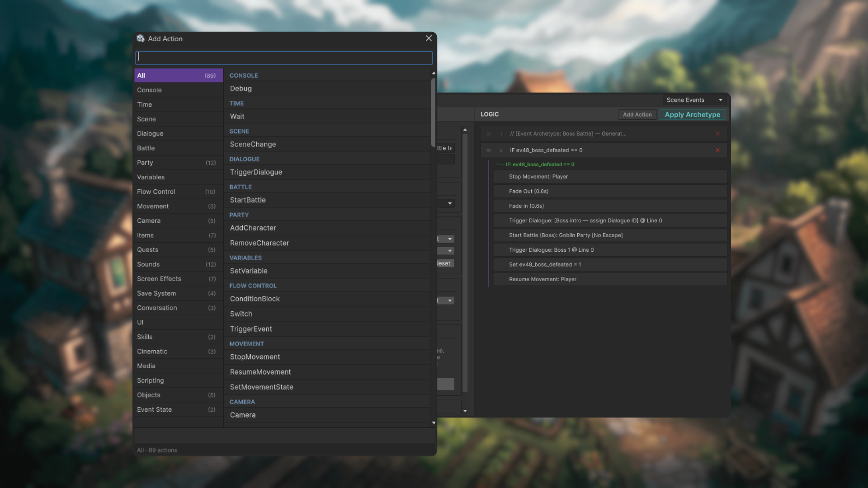
Task: Select the Variables category in sidebar
Action: pos(179,177)
